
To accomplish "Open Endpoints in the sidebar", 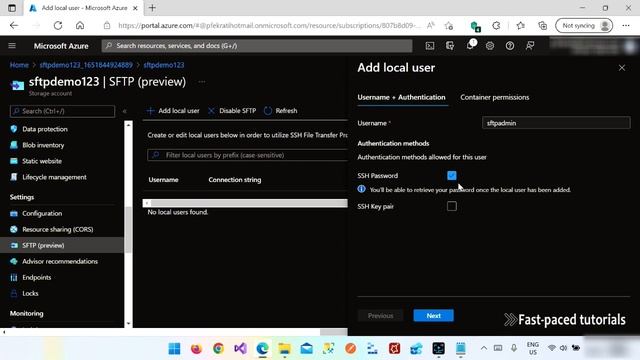I will click(x=36, y=278).
